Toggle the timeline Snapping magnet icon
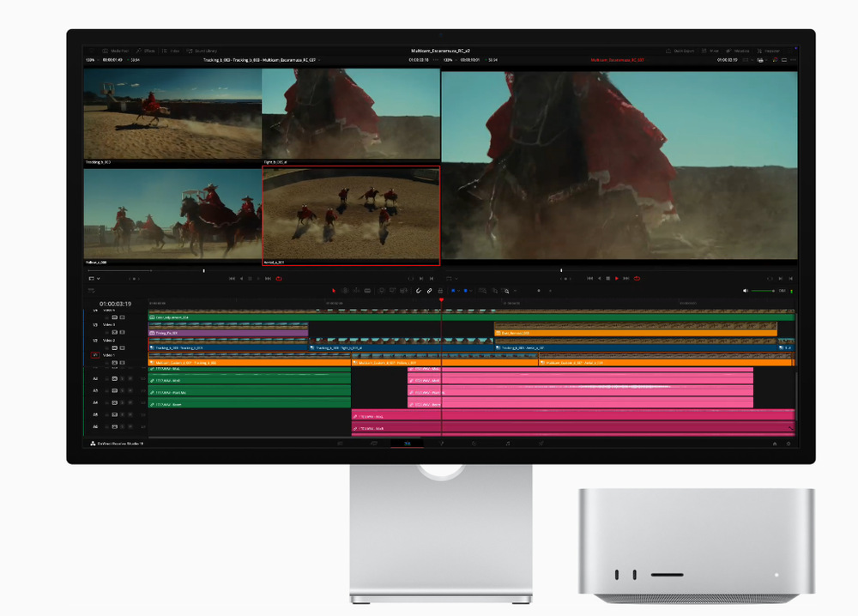Screen dimensions: 858x616 (419, 291)
